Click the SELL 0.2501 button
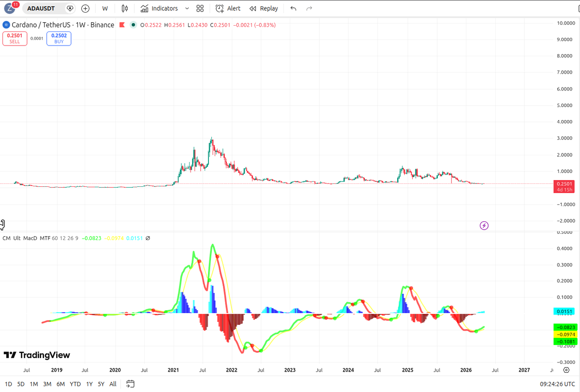 pos(15,38)
